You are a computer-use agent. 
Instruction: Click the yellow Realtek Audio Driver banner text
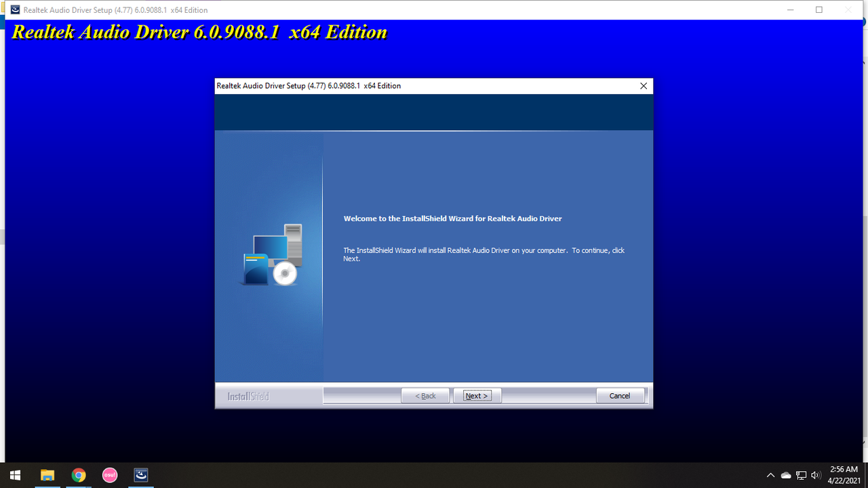click(x=199, y=33)
